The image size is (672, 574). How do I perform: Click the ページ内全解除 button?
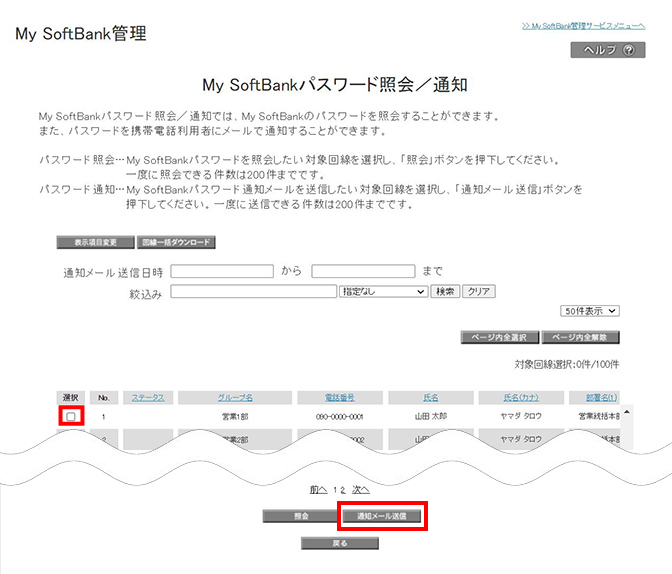pos(580,337)
